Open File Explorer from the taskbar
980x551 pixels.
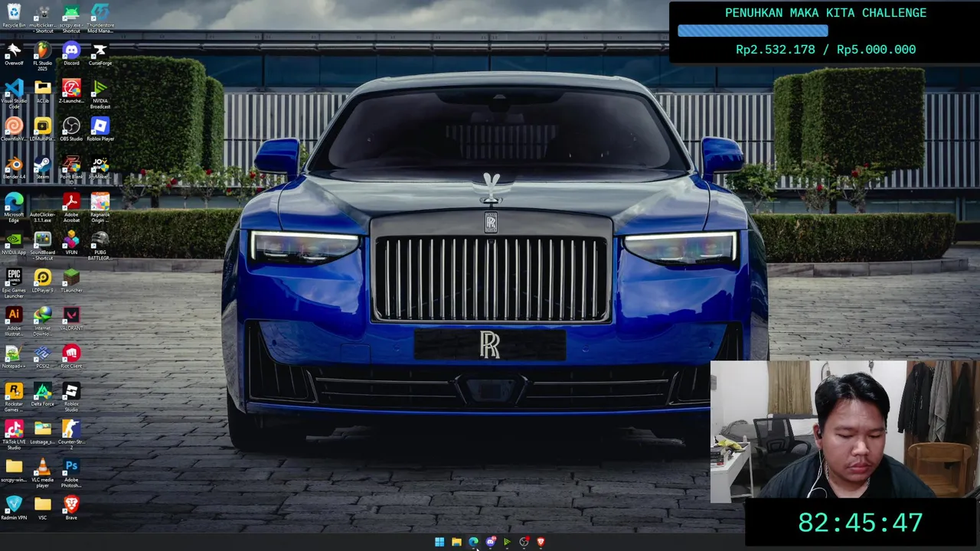[x=456, y=542]
